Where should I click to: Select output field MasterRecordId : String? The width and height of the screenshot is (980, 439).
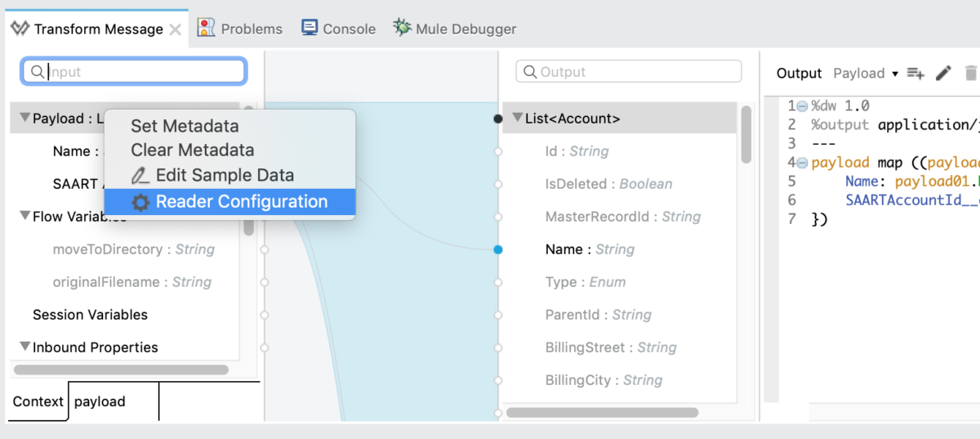pos(623,217)
